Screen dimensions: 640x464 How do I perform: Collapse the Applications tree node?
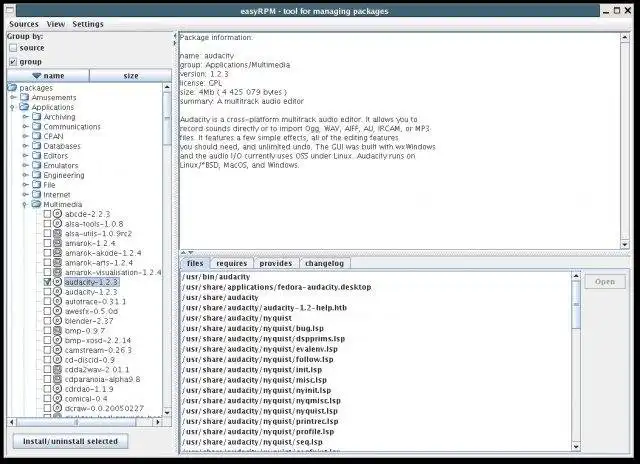(12, 107)
